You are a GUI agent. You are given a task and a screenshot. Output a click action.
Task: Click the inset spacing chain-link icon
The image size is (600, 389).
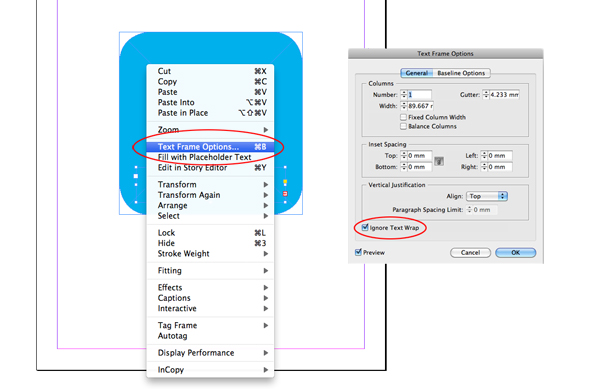[x=439, y=161]
